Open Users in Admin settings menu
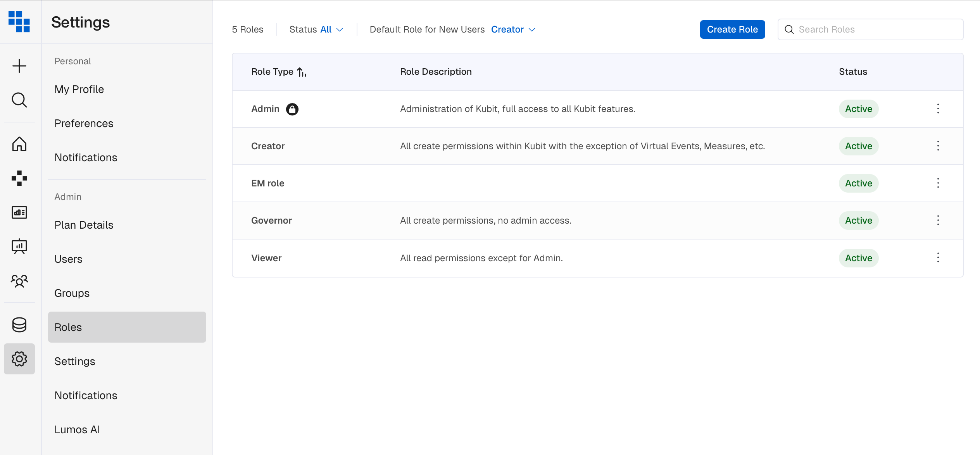This screenshot has width=980, height=455. click(68, 259)
